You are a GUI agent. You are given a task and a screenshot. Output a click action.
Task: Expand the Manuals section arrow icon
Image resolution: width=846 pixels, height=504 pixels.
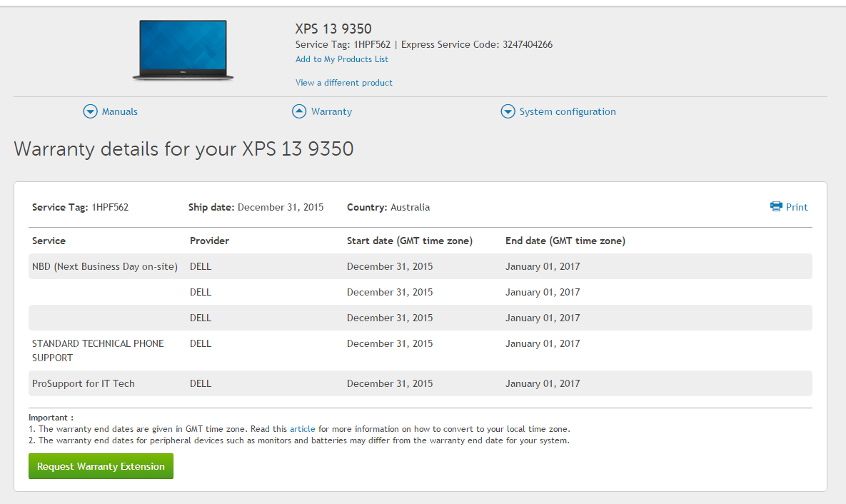click(90, 111)
